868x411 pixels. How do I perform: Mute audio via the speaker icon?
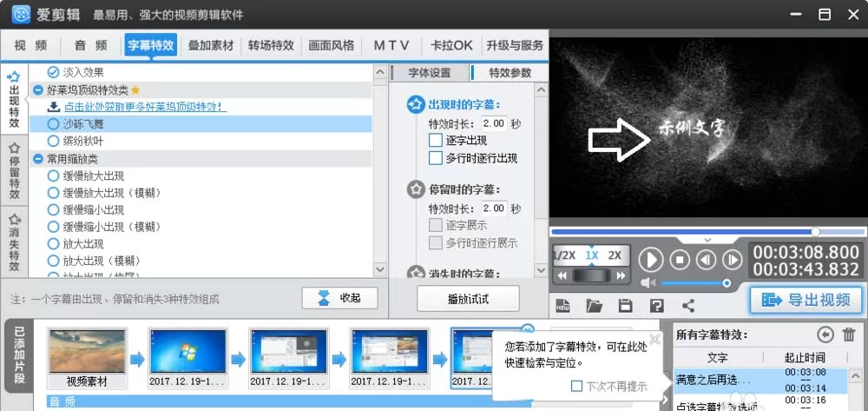click(x=648, y=283)
